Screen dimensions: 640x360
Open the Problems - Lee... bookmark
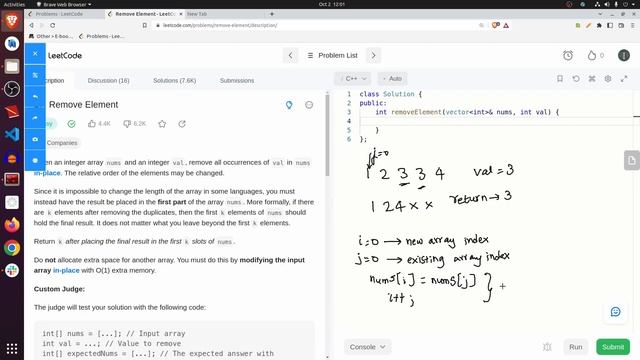101,36
